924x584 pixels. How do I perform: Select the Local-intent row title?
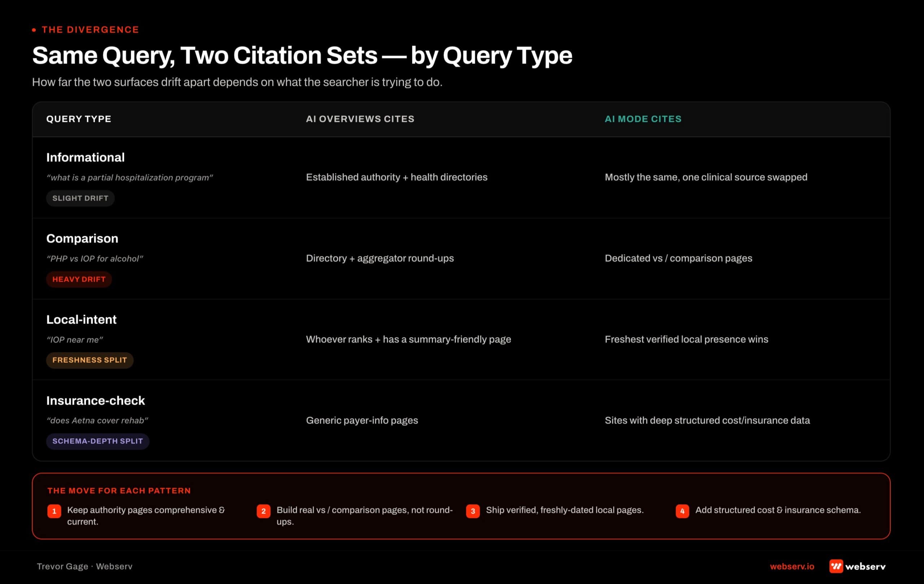point(81,320)
